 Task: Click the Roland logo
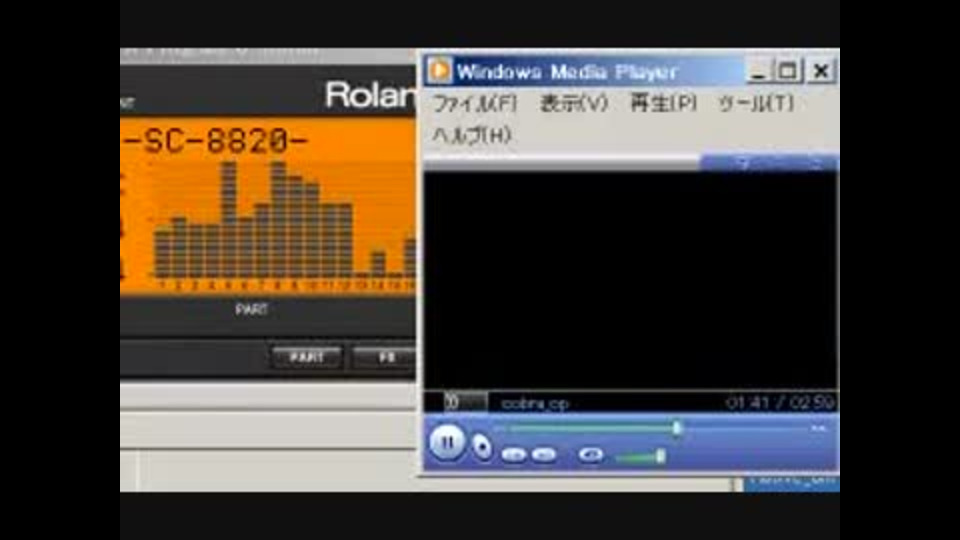coord(370,95)
